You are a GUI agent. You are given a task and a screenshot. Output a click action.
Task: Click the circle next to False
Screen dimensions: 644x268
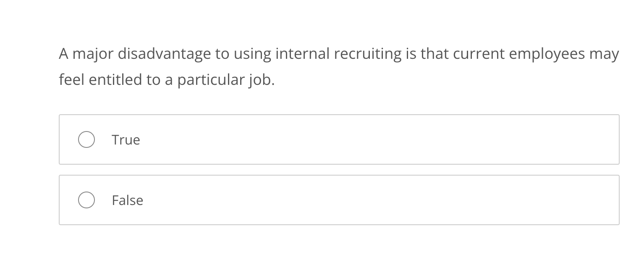86,200
